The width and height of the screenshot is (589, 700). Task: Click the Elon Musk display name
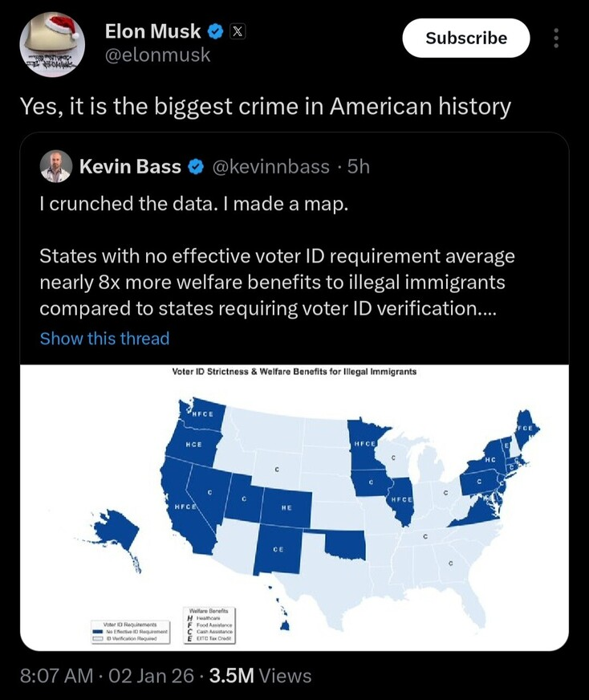(153, 32)
